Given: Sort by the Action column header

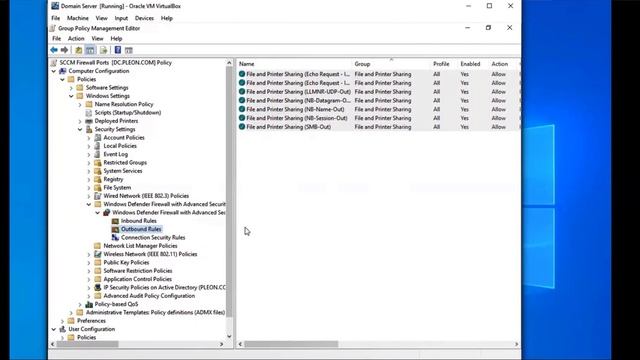Looking at the screenshot, I should click(x=503, y=64).
